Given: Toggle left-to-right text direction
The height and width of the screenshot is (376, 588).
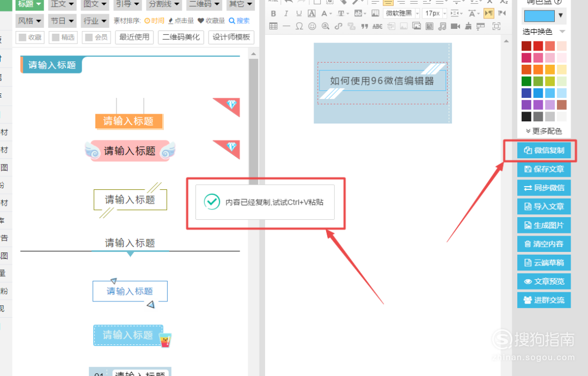Looking at the screenshot, I should pos(488,14).
